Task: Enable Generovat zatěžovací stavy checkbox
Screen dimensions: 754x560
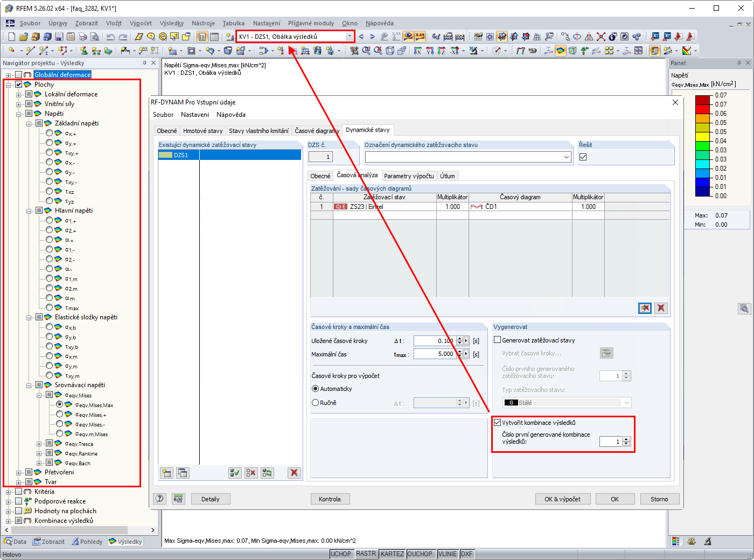Action: [498, 340]
